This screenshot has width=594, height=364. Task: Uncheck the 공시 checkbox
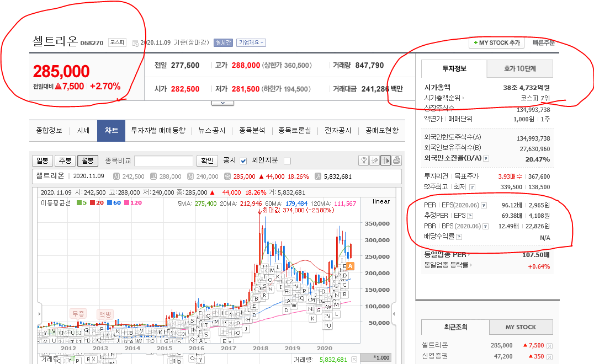pyautogui.click(x=243, y=161)
